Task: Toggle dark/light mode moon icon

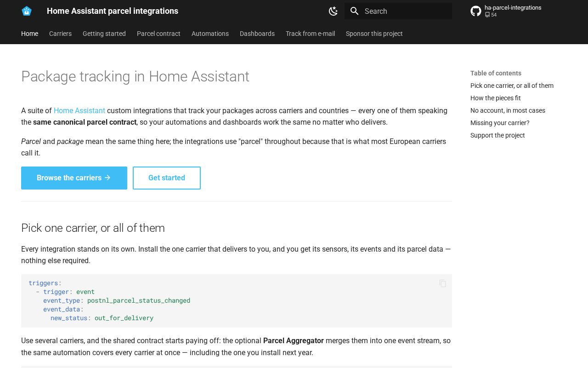Action: (x=334, y=11)
